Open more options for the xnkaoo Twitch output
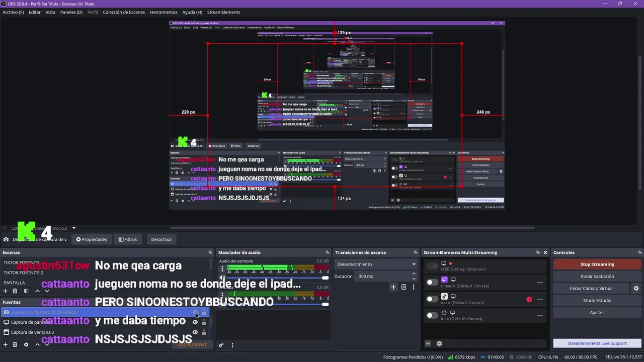The image size is (644, 362). coord(540,283)
